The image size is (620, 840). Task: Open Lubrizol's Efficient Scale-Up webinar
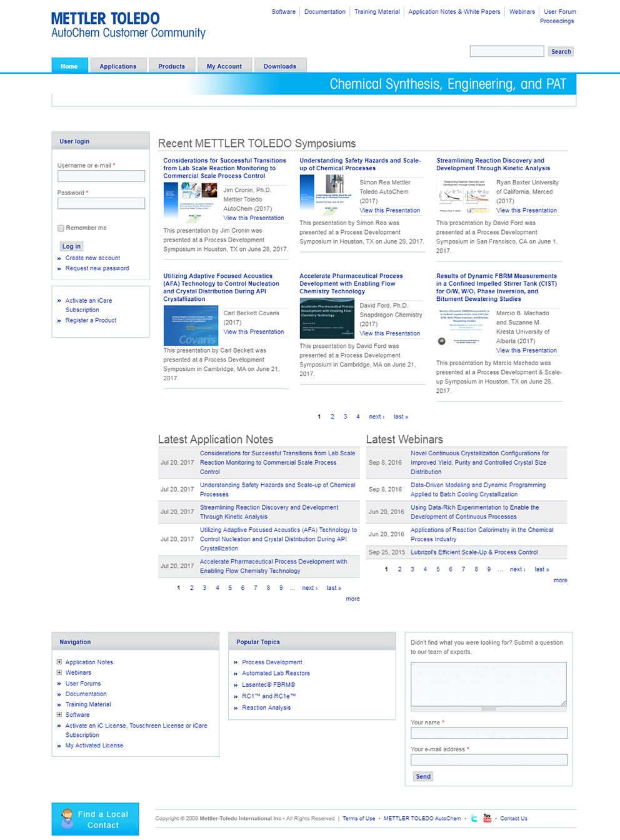(x=474, y=552)
